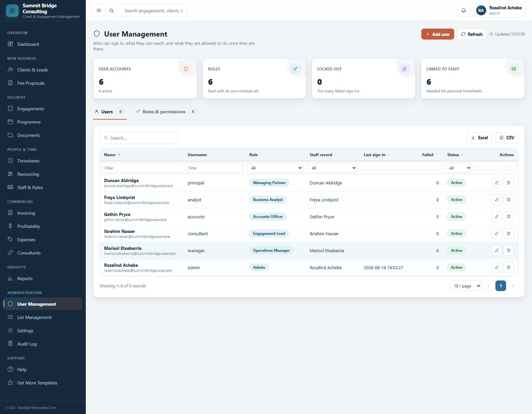Click the Add user button
Image resolution: width=532 pixels, height=414 pixels.
[x=438, y=34]
